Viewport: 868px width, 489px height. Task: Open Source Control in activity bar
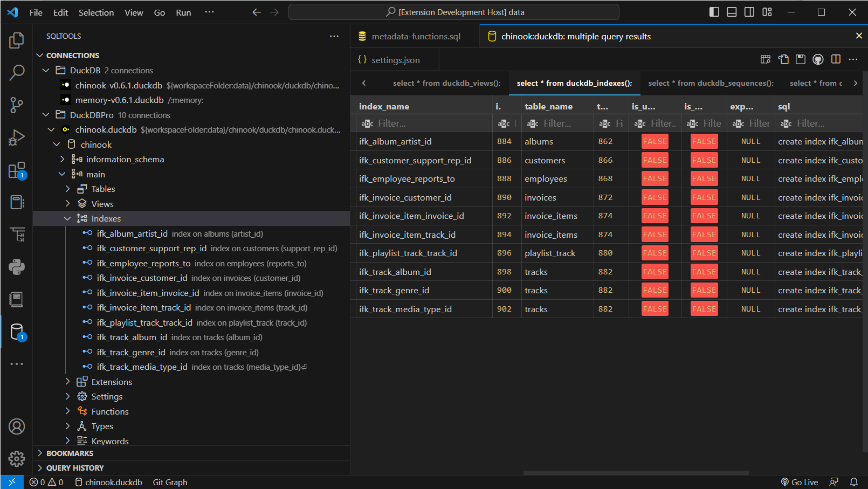(x=17, y=105)
